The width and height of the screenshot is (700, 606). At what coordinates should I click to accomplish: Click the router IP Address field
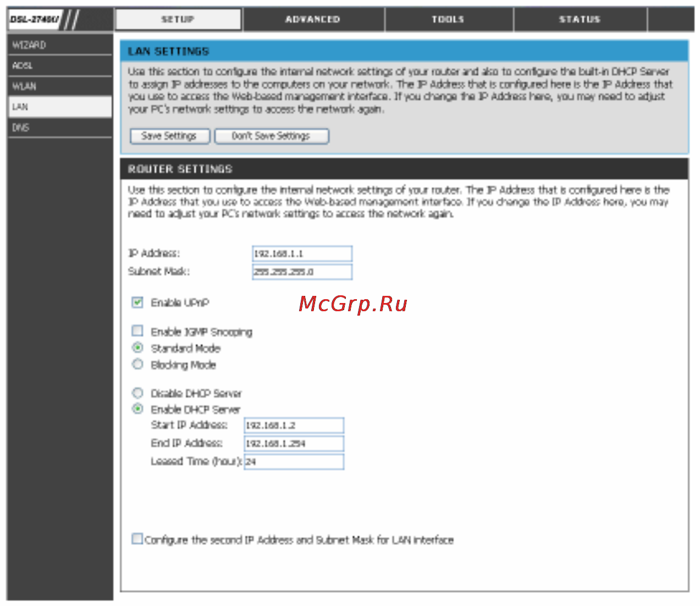coord(302,254)
